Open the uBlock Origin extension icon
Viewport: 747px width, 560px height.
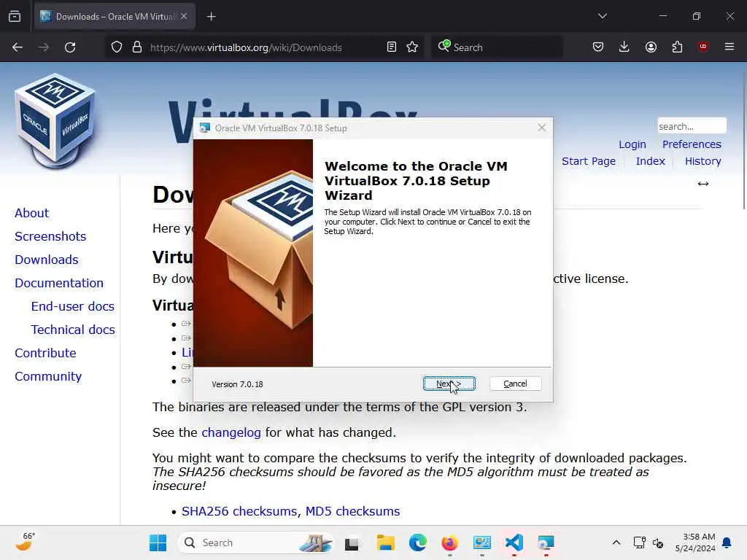point(703,47)
